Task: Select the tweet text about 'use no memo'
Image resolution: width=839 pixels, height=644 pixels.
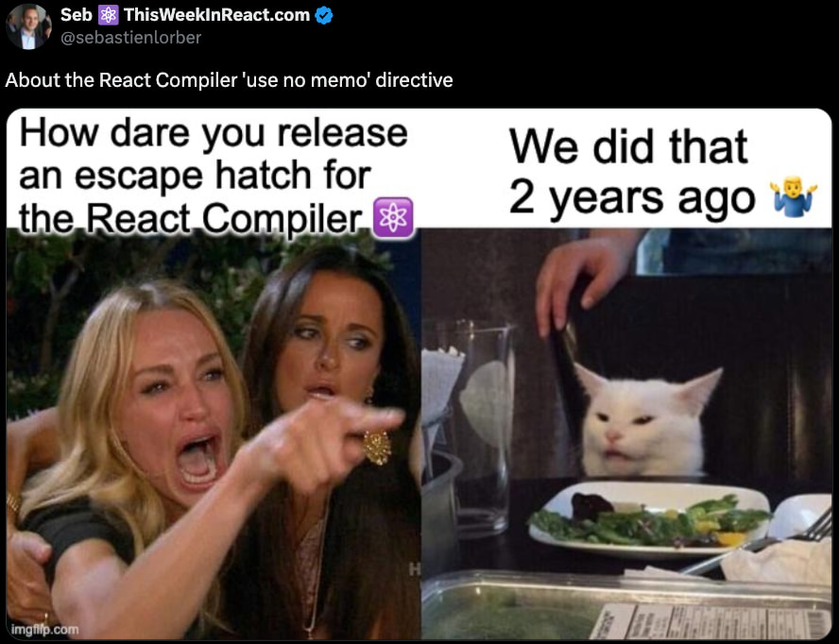Action: coord(229,80)
